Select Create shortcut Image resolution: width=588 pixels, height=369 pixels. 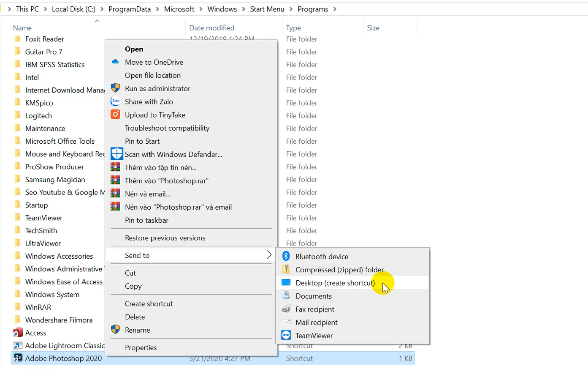(149, 303)
